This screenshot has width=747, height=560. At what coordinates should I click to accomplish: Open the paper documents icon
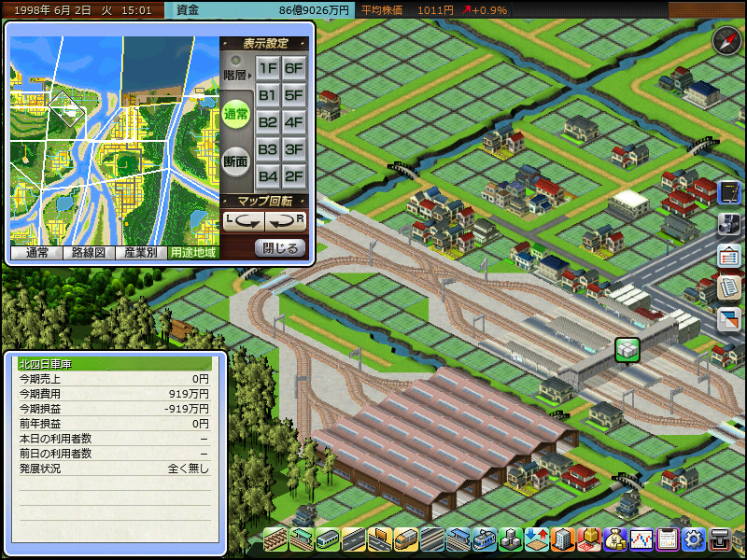(729, 287)
